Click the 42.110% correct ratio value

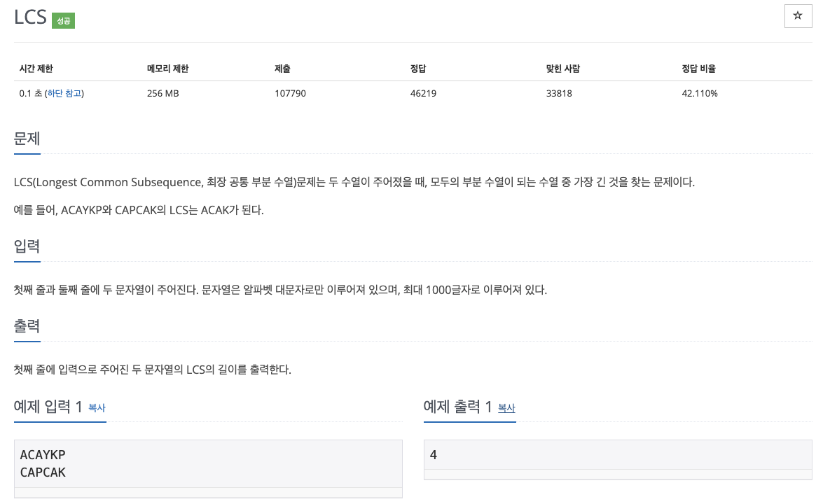tap(699, 93)
